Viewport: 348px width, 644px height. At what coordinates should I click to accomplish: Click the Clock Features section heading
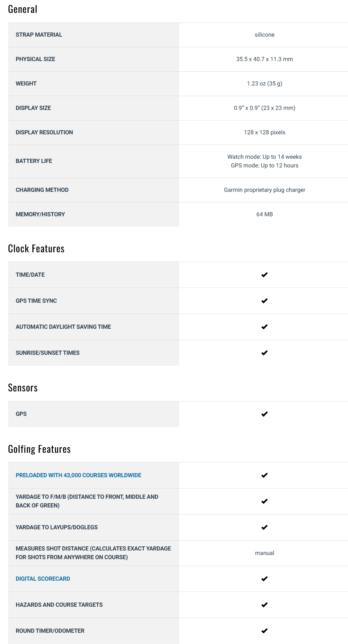(x=36, y=249)
